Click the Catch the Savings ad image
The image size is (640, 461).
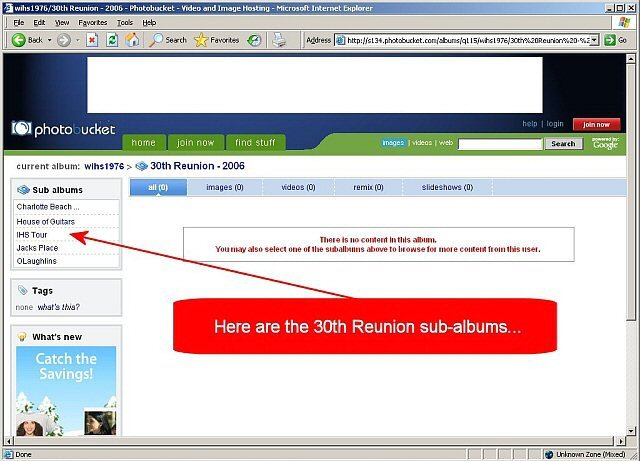pyautogui.click(x=66, y=391)
